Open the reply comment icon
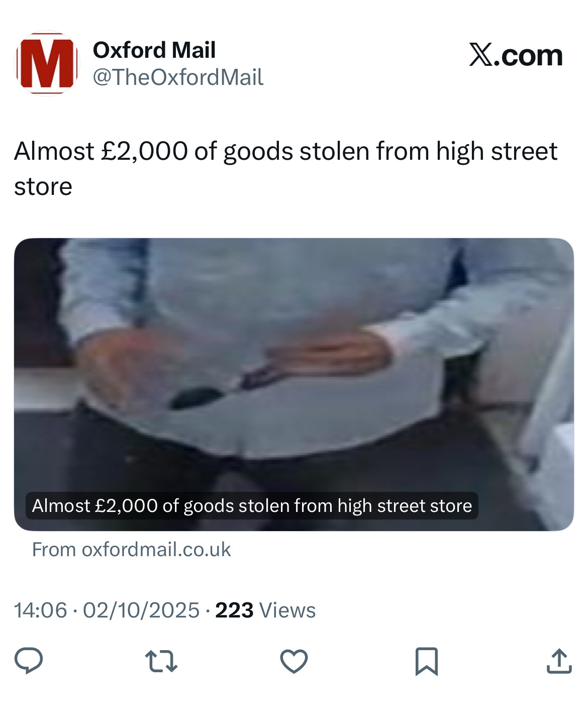Image resolution: width=588 pixels, height=727 pixels. [x=29, y=661]
